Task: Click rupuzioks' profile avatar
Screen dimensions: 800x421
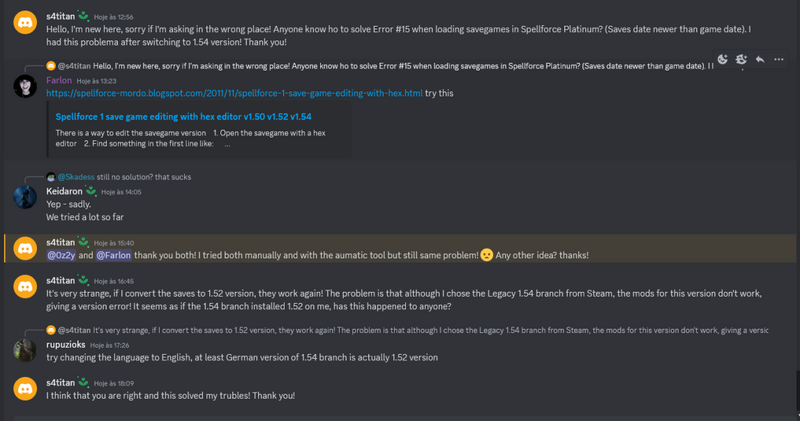Action: 25,349
